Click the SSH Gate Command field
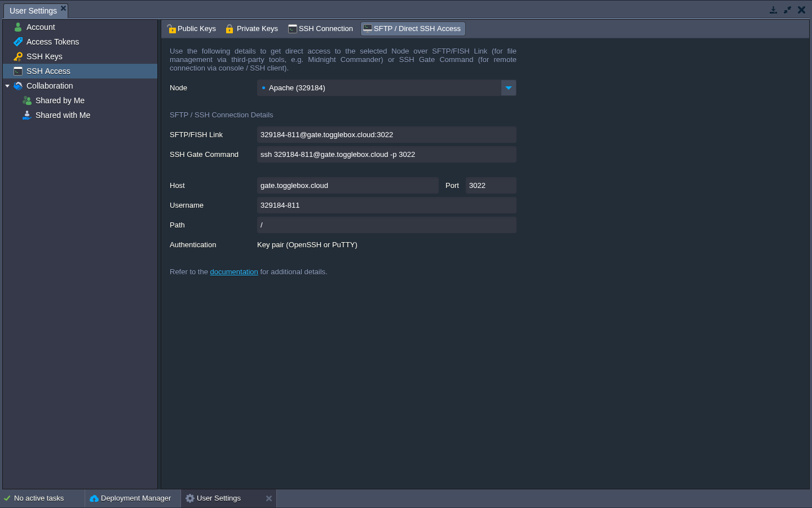Screen dimensions: 812x508 point(386,155)
